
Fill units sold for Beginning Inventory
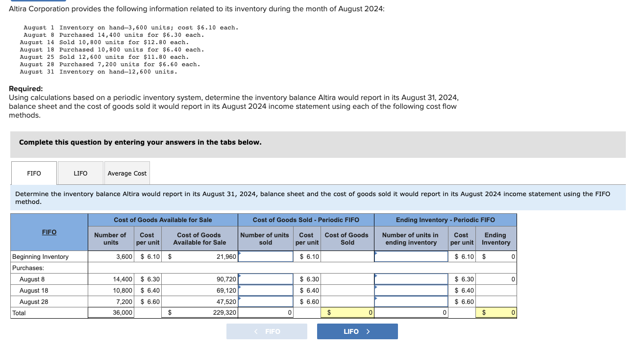tap(266, 256)
